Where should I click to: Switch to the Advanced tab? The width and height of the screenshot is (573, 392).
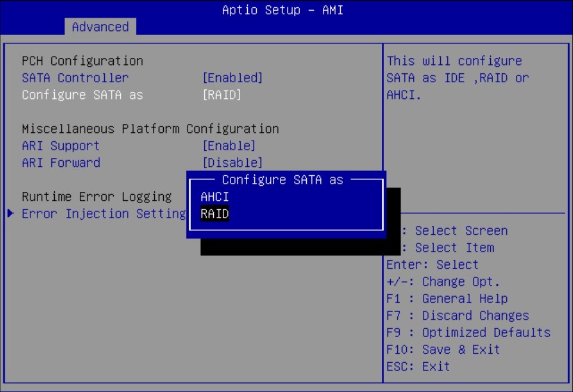click(x=99, y=26)
